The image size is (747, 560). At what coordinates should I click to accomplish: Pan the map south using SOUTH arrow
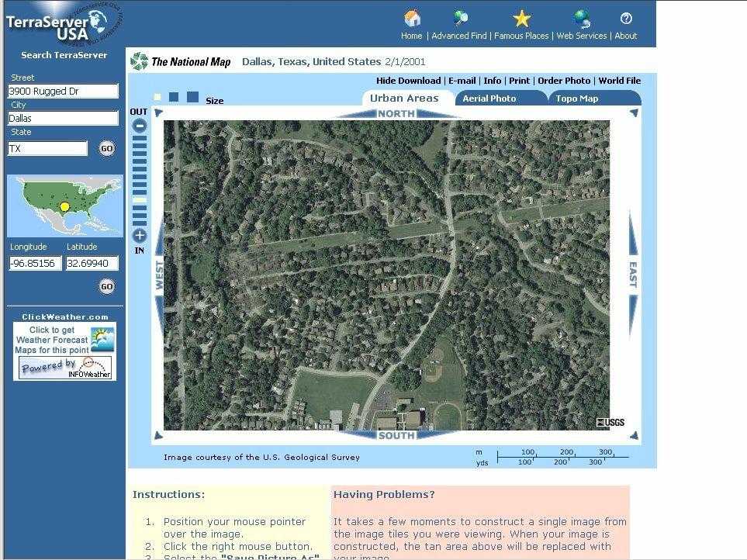tap(396, 435)
